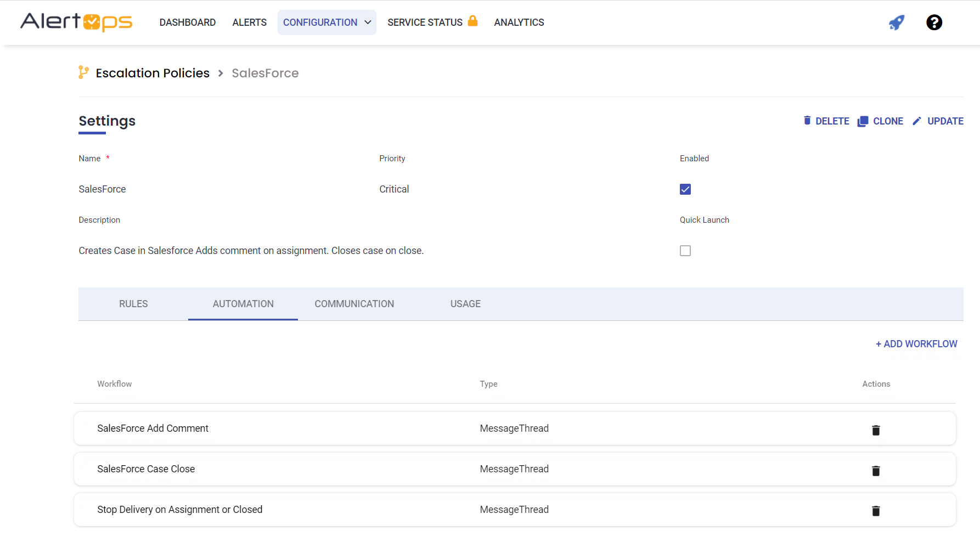
Task: Select the Automation tab
Action: click(x=243, y=304)
